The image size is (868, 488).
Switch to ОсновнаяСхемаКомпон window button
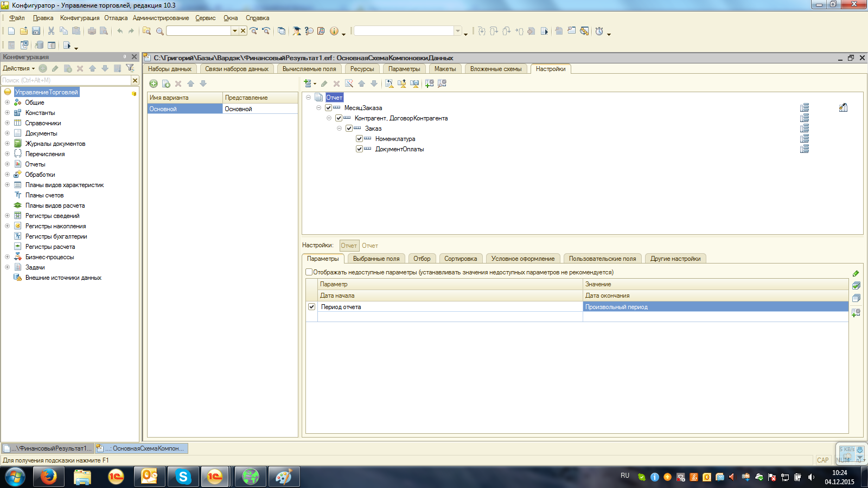(x=141, y=448)
